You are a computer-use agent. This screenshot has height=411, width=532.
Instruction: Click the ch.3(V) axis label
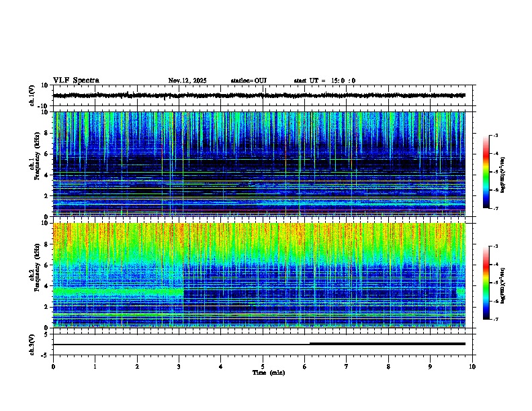32,345
